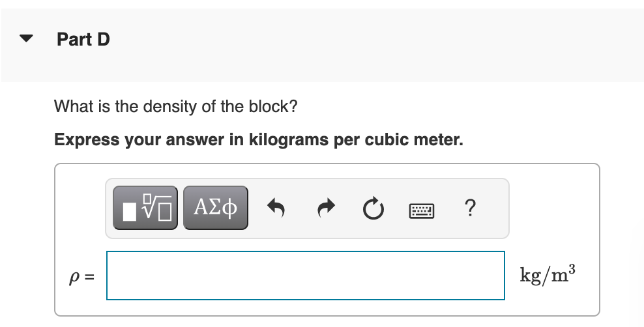Click the bold kilograms per cubic meter instruction
The width and height of the screenshot is (644, 327).
click(259, 139)
